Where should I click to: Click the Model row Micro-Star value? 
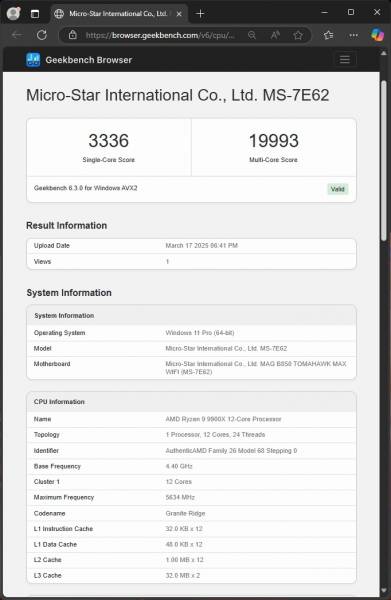tap(226, 349)
